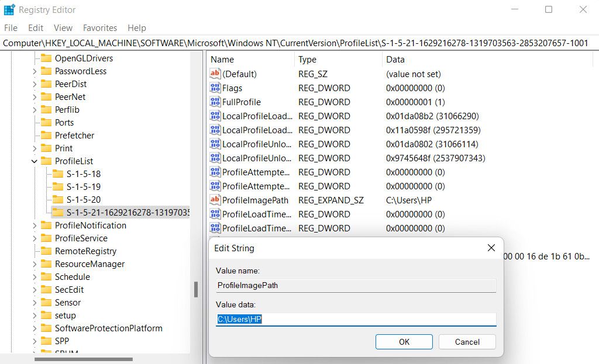599x364 pixels.
Task: Click the icon next to ProfileImagePath
Action: point(215,200)
